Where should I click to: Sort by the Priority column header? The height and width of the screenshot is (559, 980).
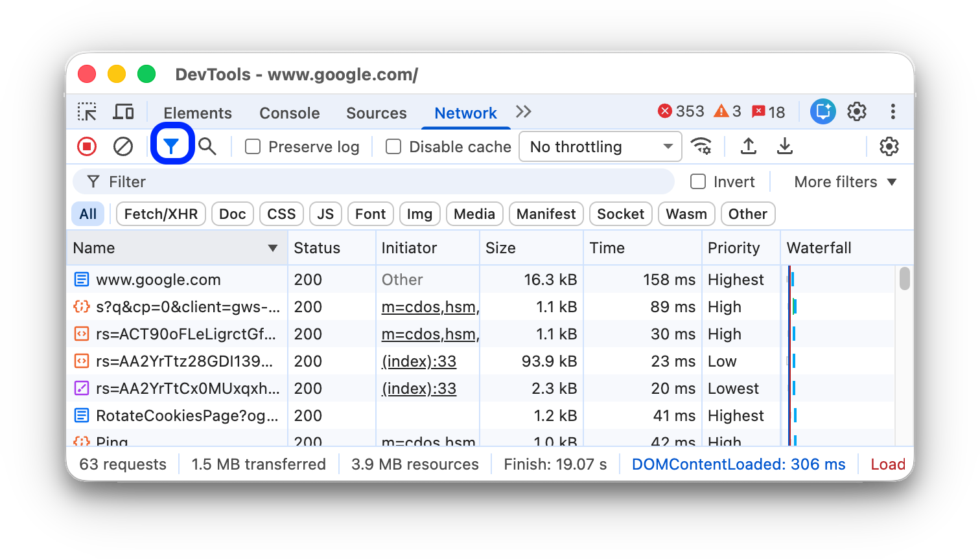pyautogui.click(x=741, y=248)
